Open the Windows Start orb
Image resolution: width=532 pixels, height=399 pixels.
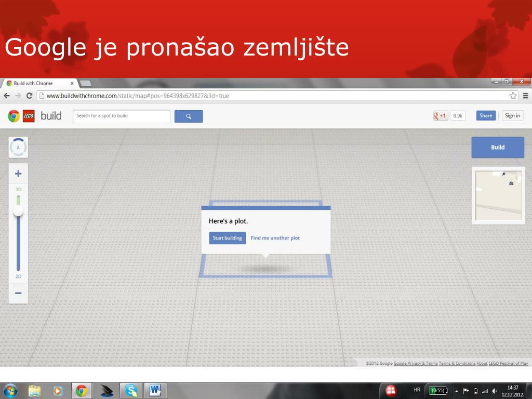pyautogui.click(x=10, y=391)
